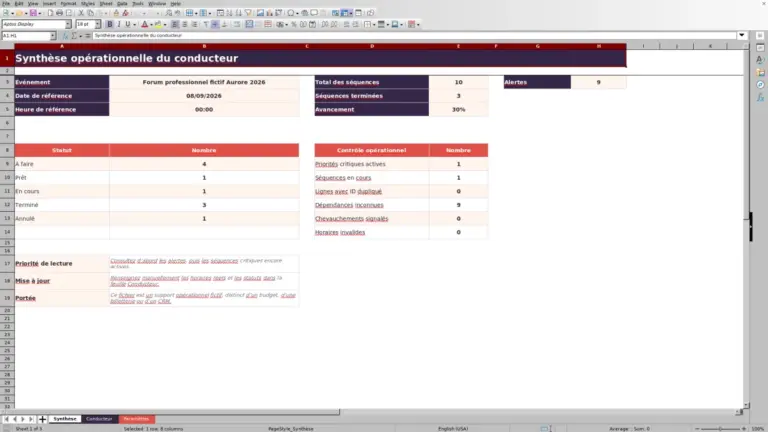The width and height of the screenshot is (768, 432).
Task: Open the Conditional Formatting dropdown arrow
Action: [418, 24]
